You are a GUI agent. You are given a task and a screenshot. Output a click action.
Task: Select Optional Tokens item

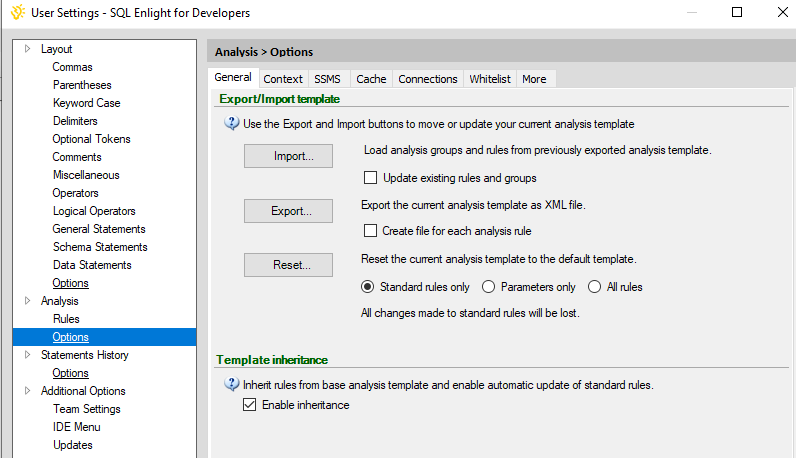tap(91, 139)
